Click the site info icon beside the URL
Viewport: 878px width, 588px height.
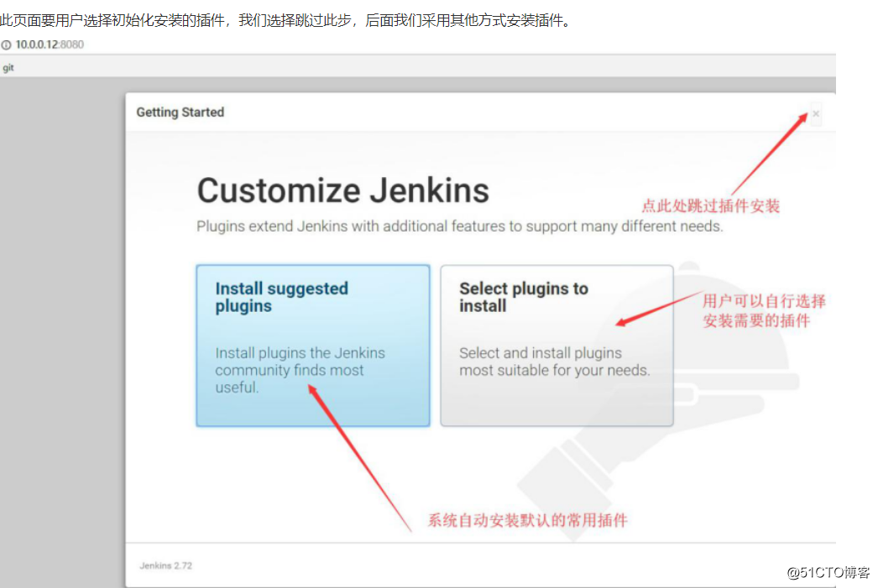pyautogui.click(x=6, y=44)
